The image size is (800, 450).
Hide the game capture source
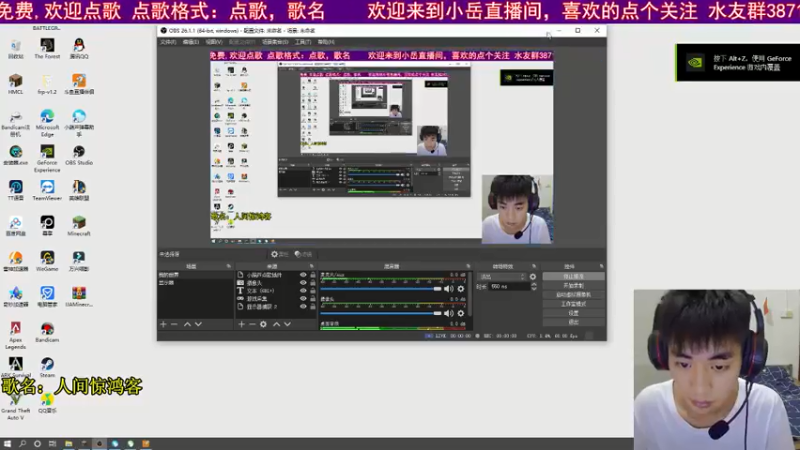303,298
